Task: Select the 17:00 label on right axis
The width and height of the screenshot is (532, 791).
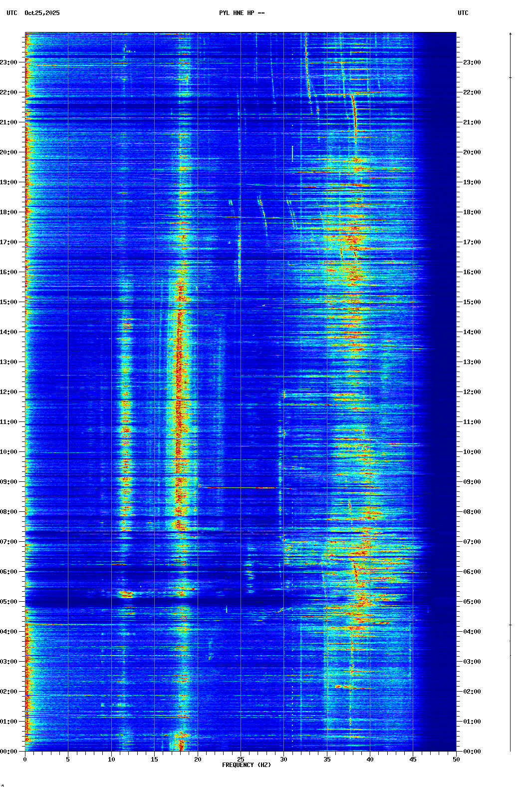Action: (472, 242)
